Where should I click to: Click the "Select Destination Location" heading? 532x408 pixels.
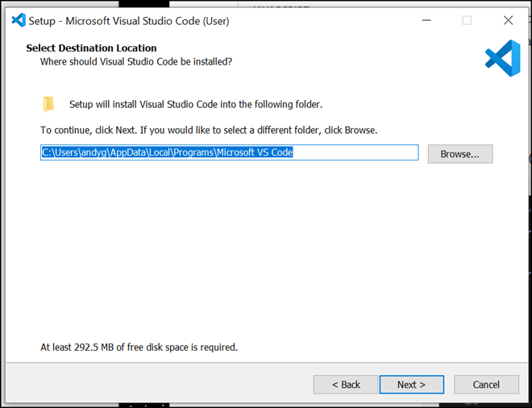[x=91, y=48]
